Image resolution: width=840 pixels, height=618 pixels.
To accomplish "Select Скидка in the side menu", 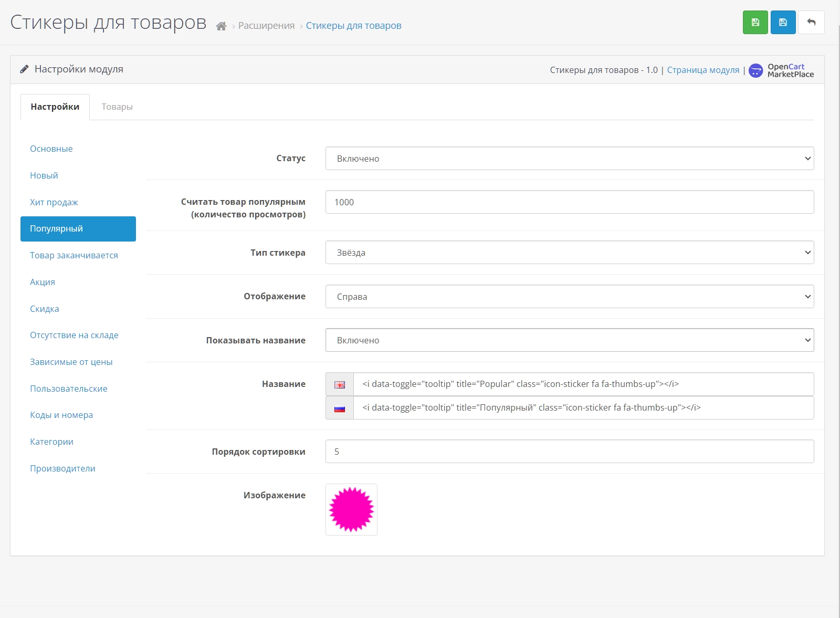I will point(78,309).
